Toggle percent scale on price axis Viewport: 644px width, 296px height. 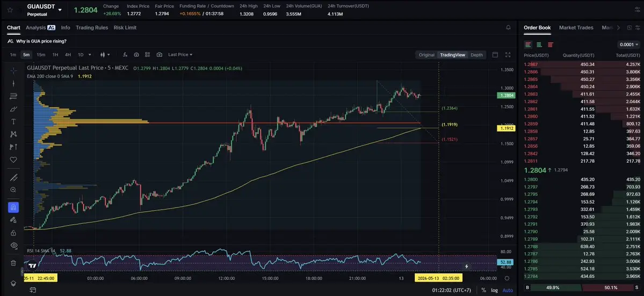click(484, 290)
